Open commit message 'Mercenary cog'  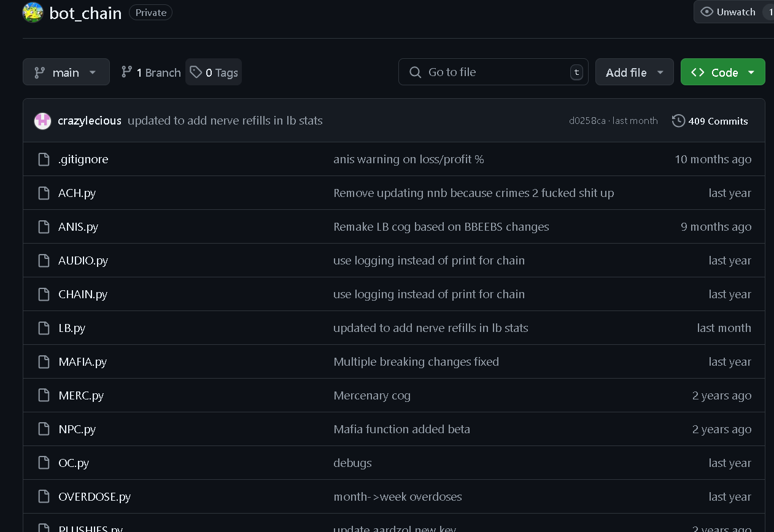click(x=372, y=395)
